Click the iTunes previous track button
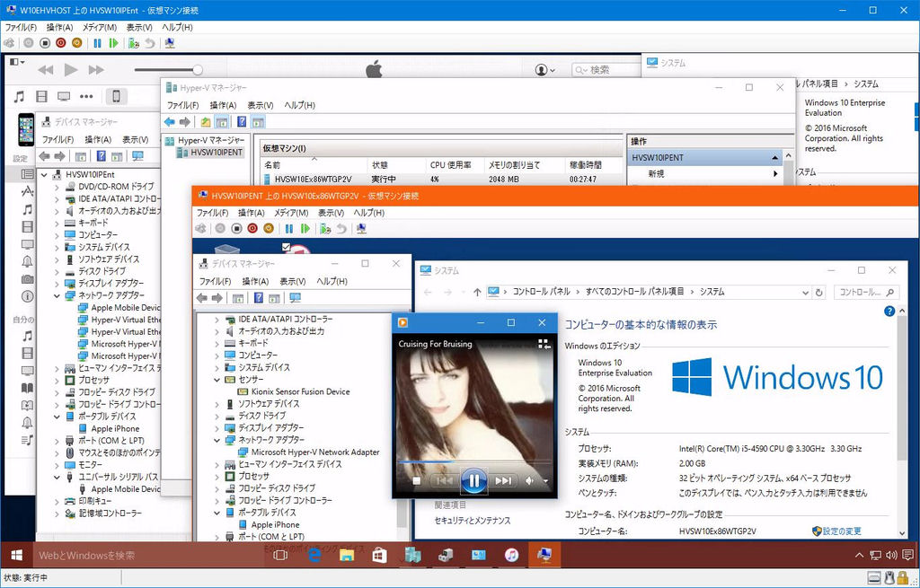 [45, 70]
